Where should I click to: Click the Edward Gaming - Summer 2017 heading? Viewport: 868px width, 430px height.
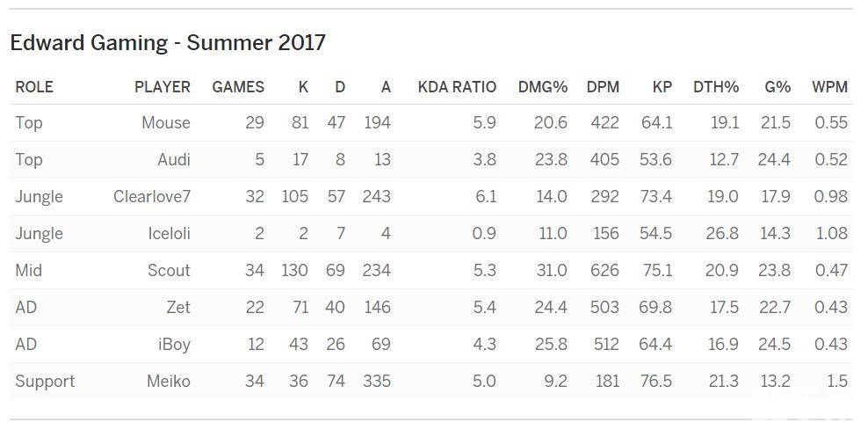168,42
